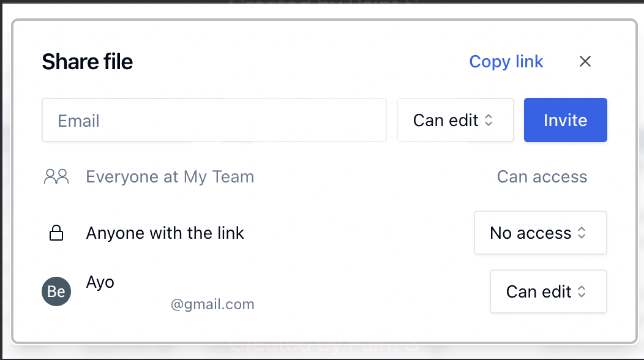Click the Everyone at My Team label
Viewport: 644px width, 360px height.
170,177
